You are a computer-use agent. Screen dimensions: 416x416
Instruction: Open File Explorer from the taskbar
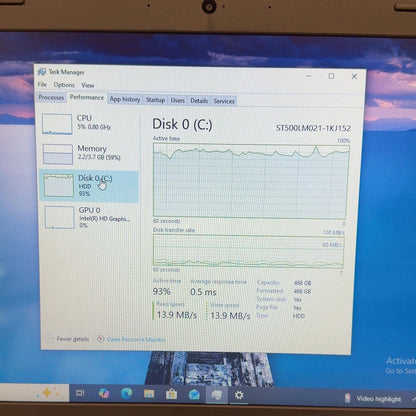(x=149, y=394)
